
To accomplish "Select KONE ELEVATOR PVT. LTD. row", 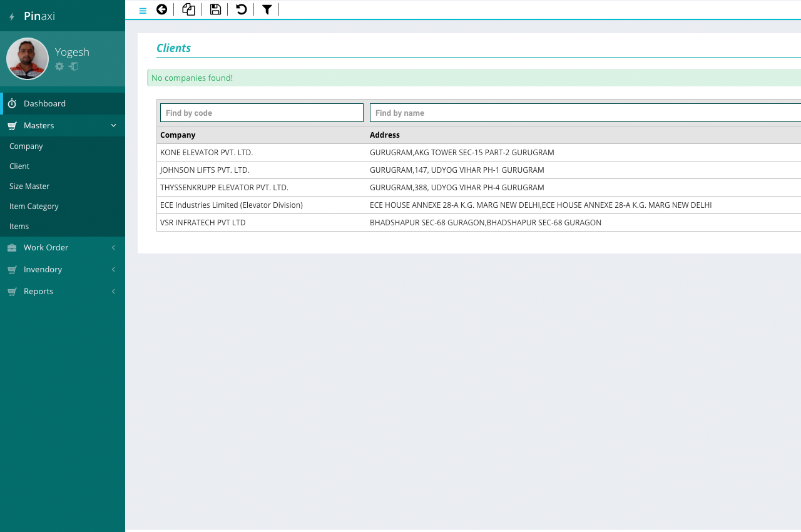I will pos(479,153).
